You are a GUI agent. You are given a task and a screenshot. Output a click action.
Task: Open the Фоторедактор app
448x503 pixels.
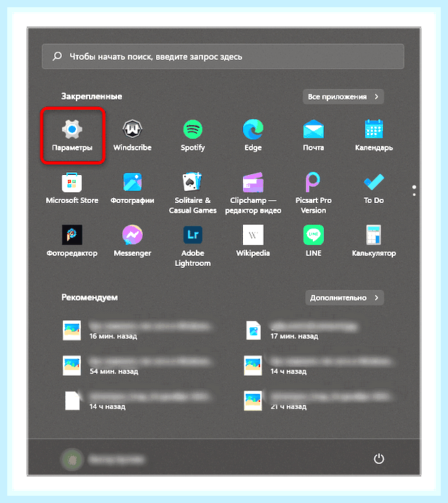click(72, 241)
